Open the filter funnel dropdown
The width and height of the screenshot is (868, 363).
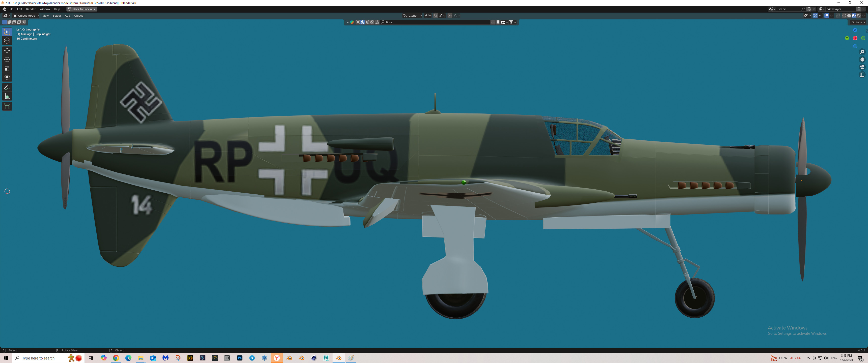point(513,22)
